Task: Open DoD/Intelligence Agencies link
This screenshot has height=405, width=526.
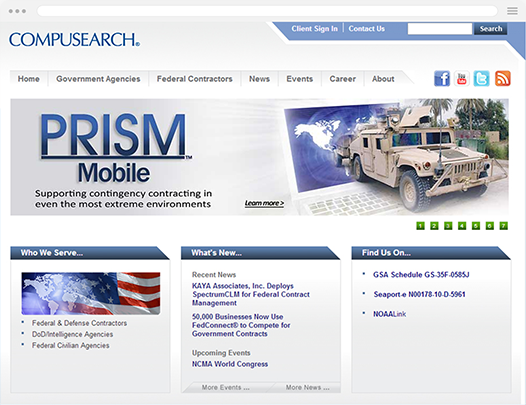Action: click(72, 334)
